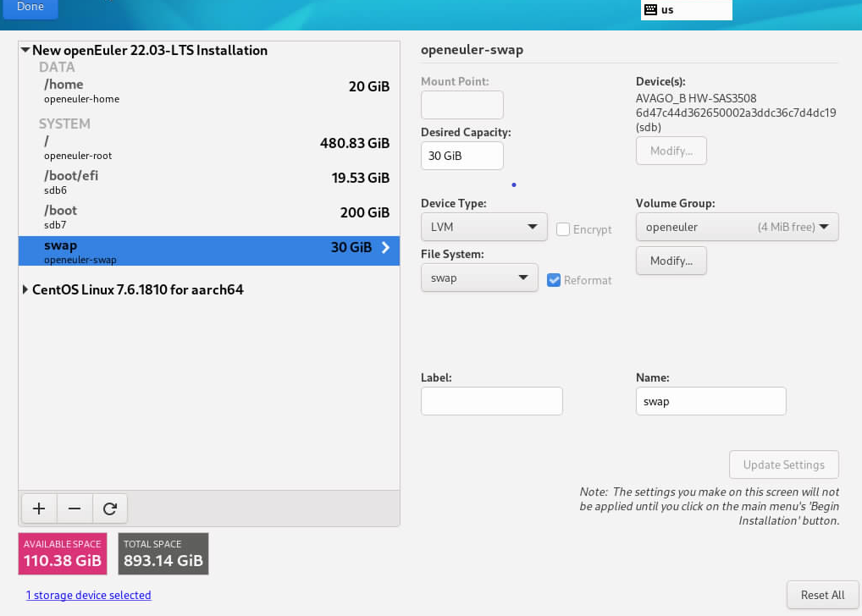862x616 pixels.
Task: Click the 19.53 GiB size value
Action: click(360, 178)
